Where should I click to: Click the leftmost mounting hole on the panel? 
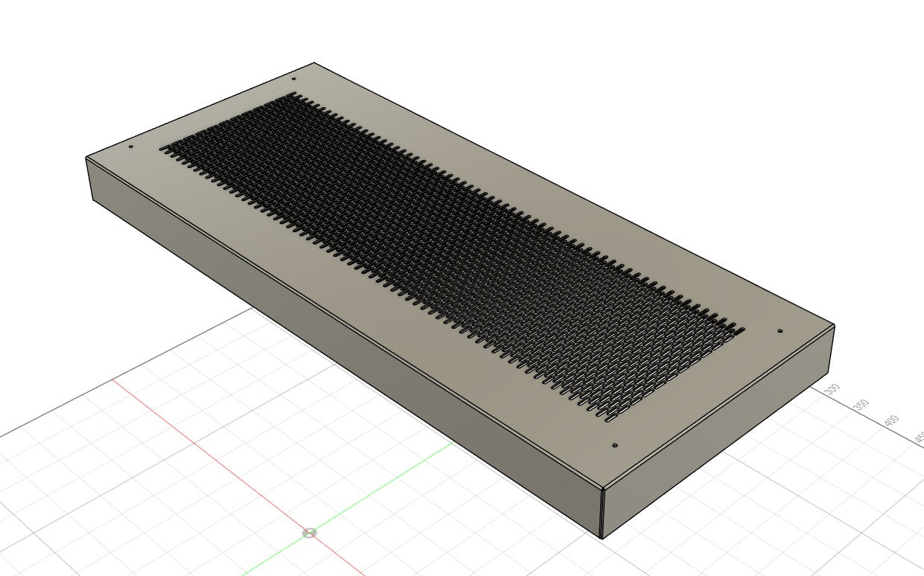tap(131, 147)
